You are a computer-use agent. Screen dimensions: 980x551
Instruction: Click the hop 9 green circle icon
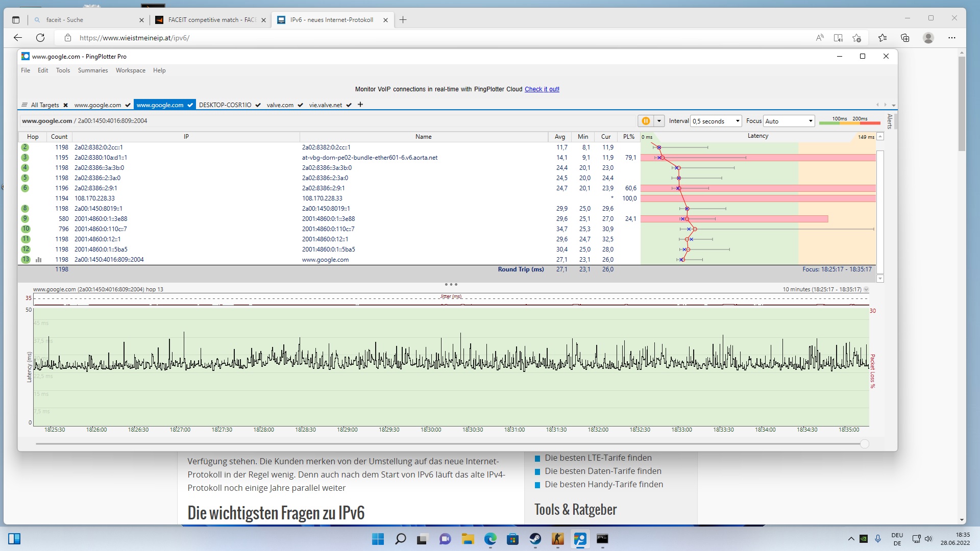tap(25, 219)
